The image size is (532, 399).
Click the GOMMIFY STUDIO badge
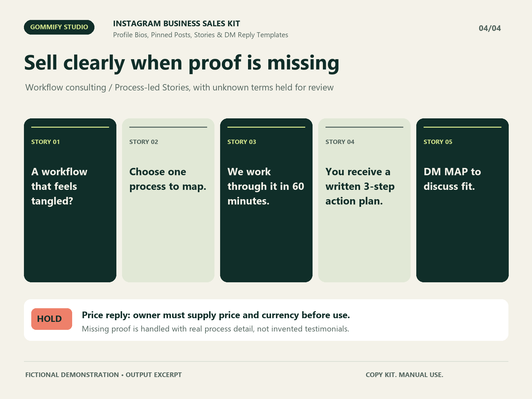59,27
